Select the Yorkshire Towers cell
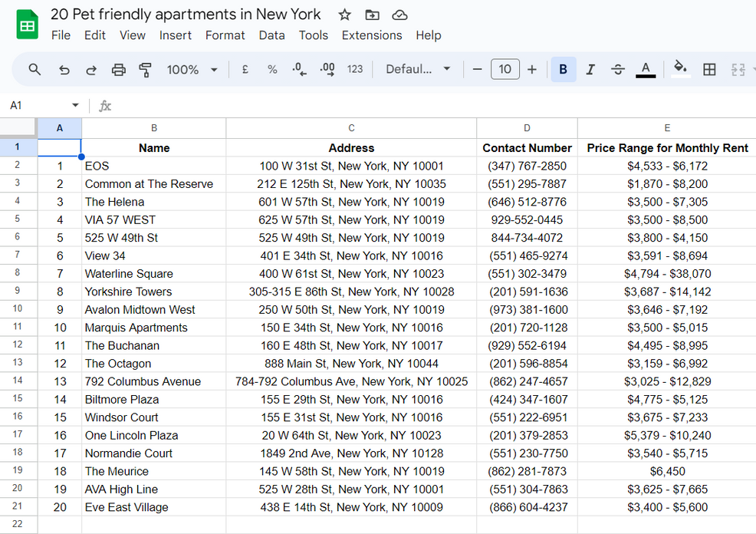This screenshot has width=756, height=534. (x=154, y=292)
